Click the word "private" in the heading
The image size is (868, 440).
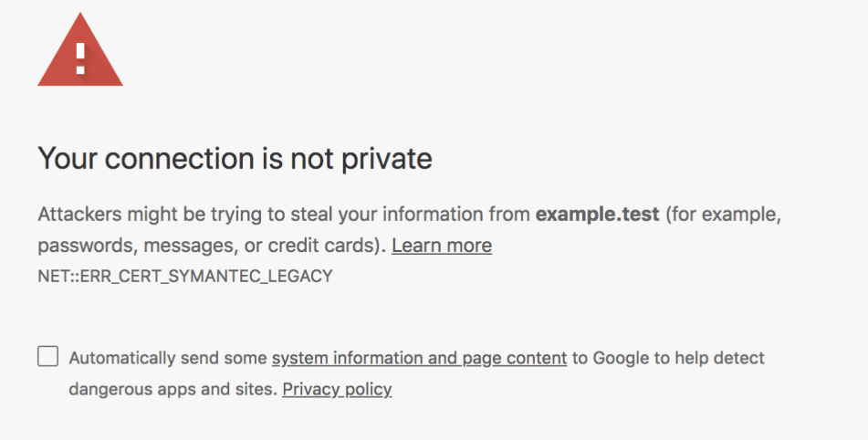386,159
